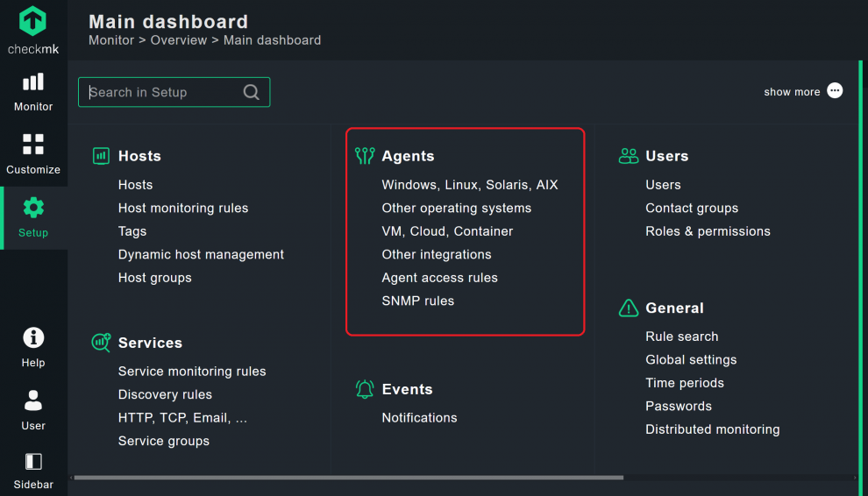
Task: Open the User profile icon
Action: (33, 400)
